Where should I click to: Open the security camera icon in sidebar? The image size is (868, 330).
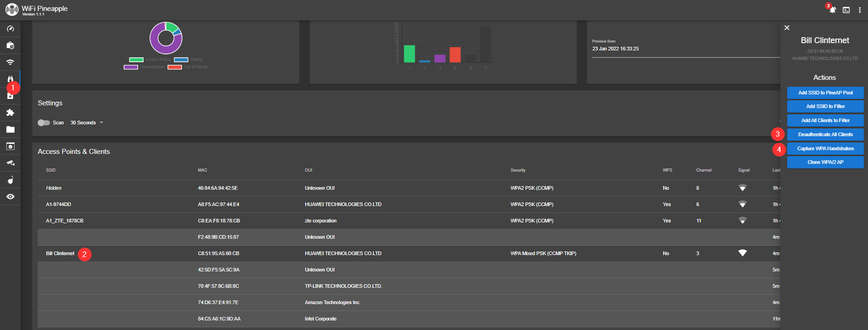coord(10,163)
